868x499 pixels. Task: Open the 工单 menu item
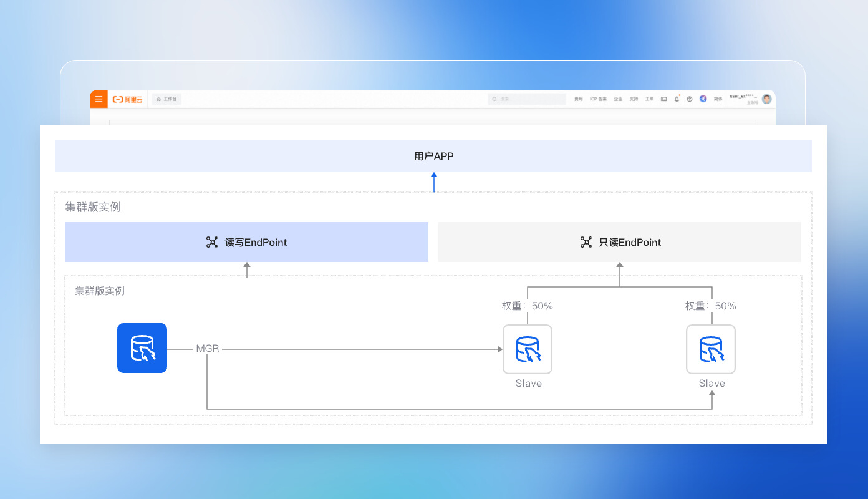coord(650,99)
